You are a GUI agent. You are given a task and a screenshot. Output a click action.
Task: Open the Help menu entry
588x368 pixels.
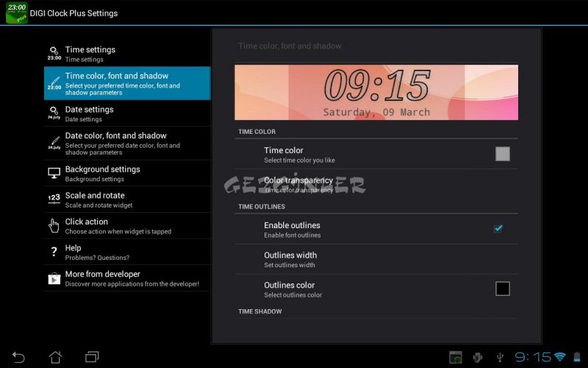click(x=127, y=252)
